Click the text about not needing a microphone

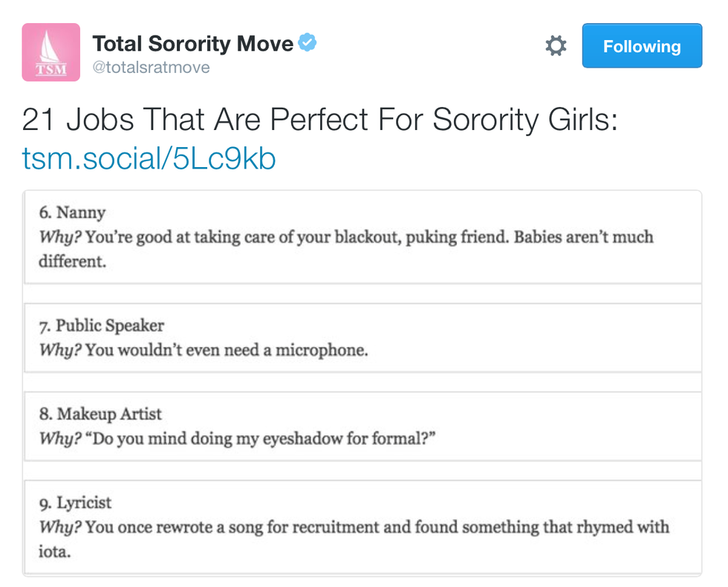(227, 349)
